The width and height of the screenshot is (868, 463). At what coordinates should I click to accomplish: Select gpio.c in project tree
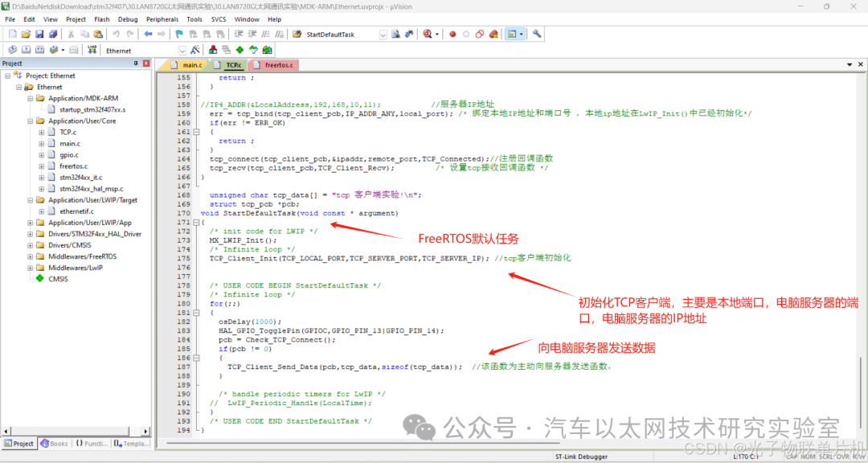[69, 155]
